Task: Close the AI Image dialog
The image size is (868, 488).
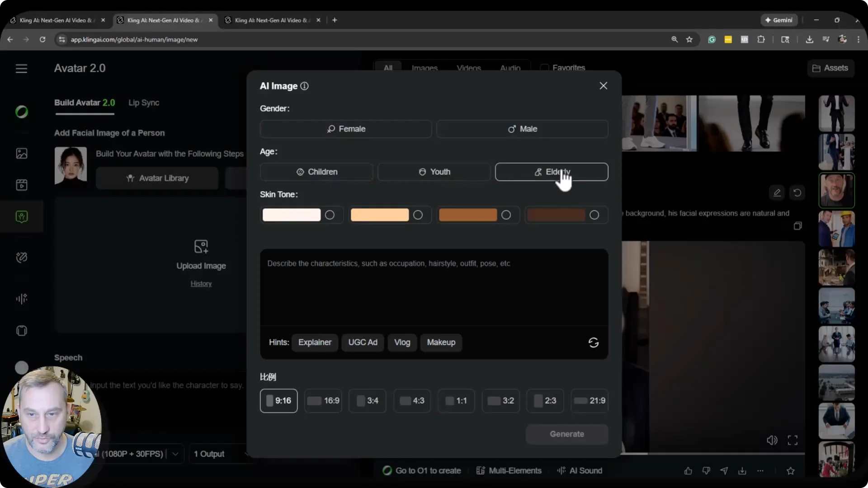Action: tap(603, 86)
